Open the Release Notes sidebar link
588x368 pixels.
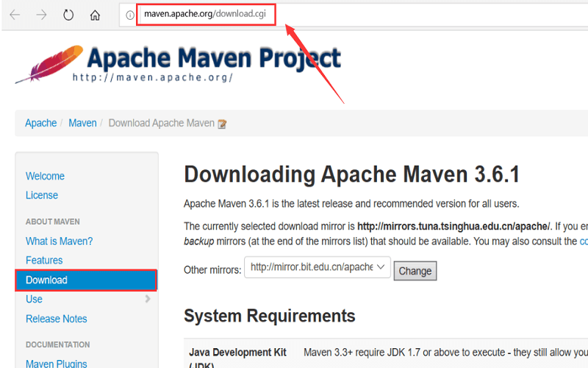57,319
